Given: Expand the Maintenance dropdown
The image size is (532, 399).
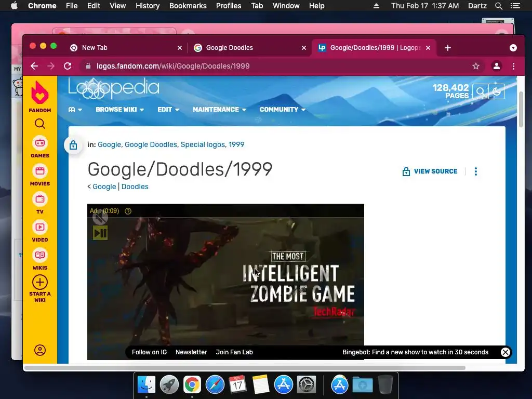Looking at the screenshot, I should coord(220,110).
